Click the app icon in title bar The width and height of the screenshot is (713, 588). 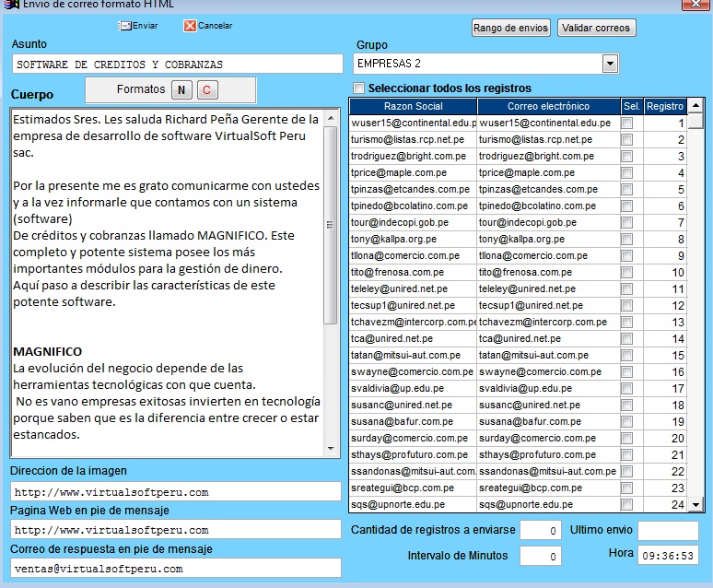(x=7, y=4)
